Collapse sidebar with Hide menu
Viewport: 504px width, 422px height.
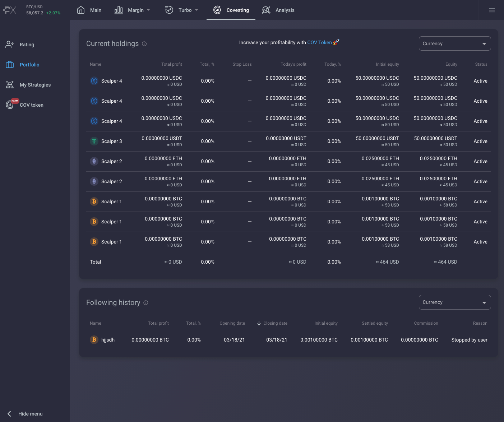[x=25, y=414]
